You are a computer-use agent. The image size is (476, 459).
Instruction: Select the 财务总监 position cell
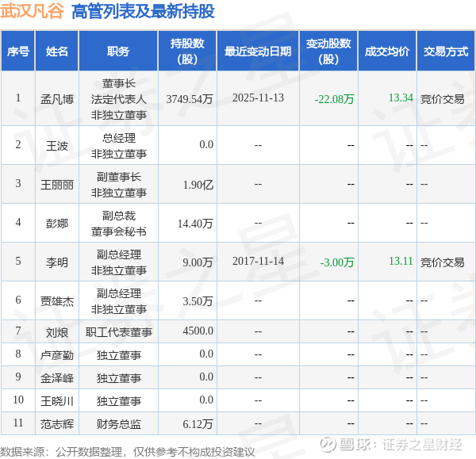coord(119,424)
